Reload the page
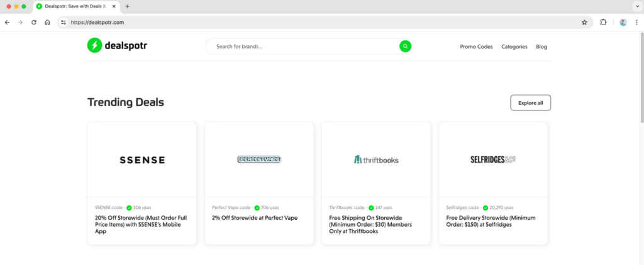Viewport: 644px width, 265px height. pos(34,23)
